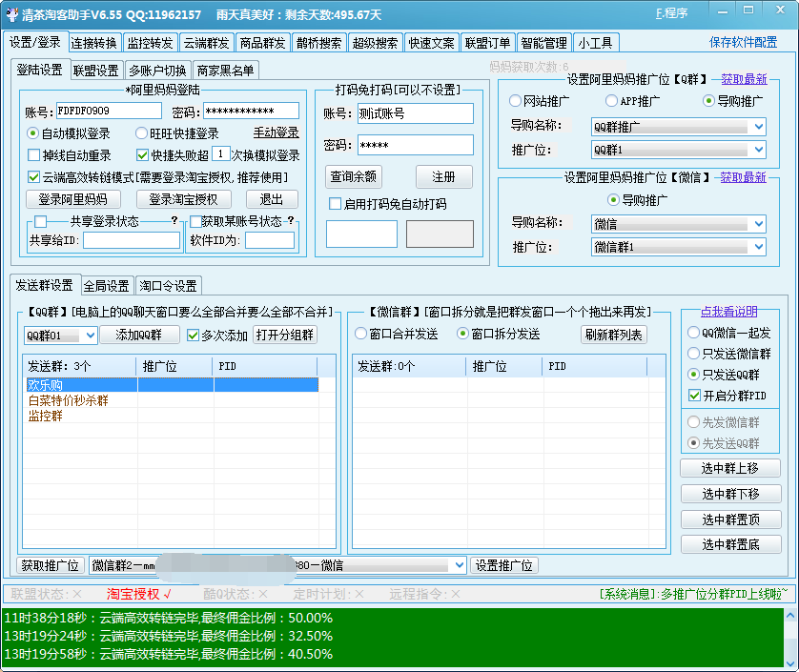Click the help mark beside 共享登录状态
The width and height of the screenshot is (799, 672).
174,221
